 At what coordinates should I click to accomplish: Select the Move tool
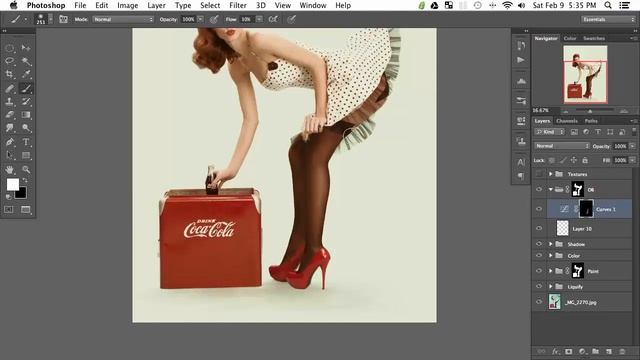(26, 48)
